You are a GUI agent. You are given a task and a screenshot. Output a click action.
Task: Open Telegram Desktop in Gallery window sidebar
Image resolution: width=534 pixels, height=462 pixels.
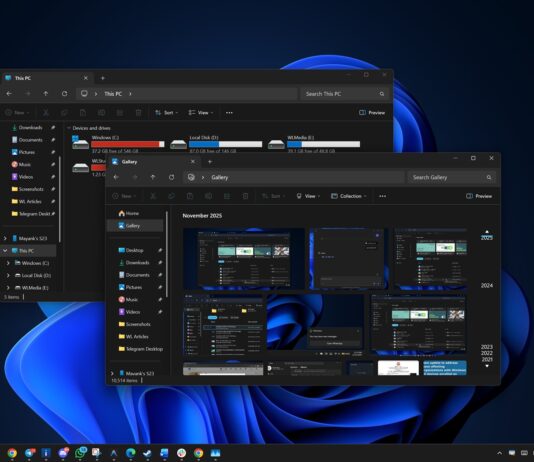coord(141,349)
